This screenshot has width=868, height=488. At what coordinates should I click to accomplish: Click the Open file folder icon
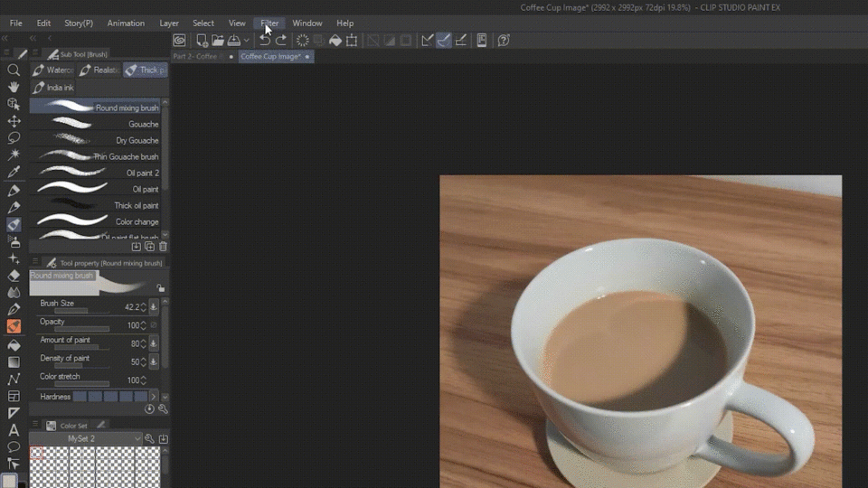coord(218,41)
